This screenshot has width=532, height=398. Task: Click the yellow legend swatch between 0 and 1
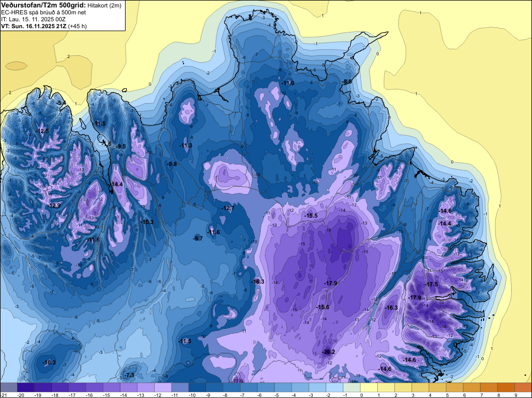369,387
